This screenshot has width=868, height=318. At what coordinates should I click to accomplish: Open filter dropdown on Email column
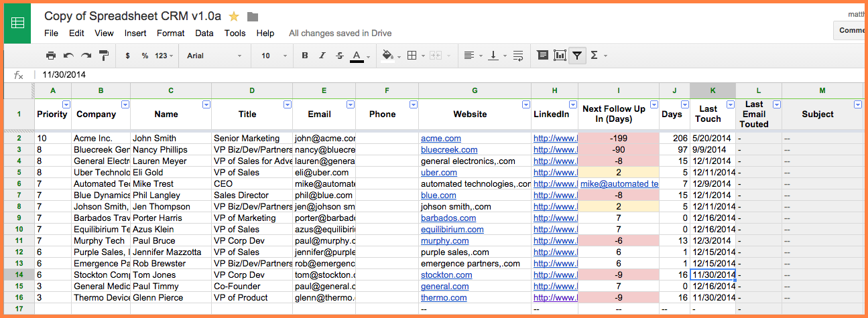click(x=350, y=104)
